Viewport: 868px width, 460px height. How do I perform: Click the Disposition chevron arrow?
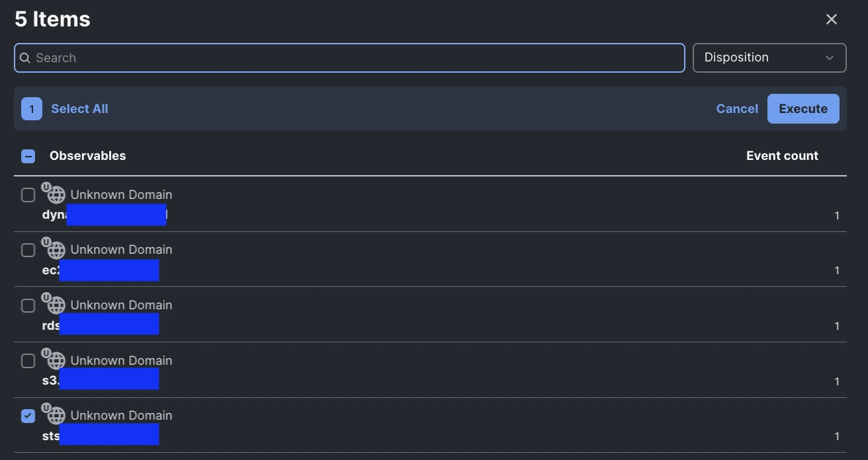coord(829,57)
